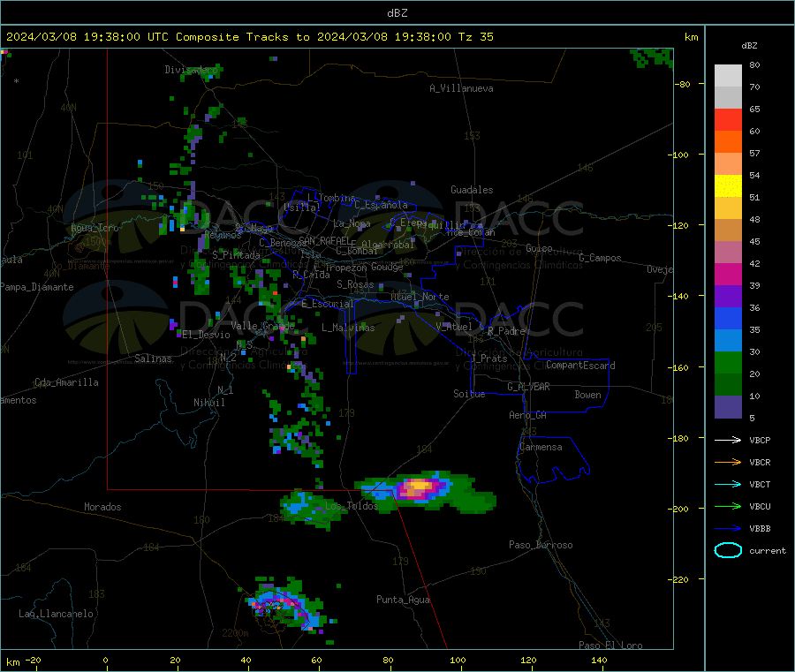Click the A_Villanueva place label

461,88
